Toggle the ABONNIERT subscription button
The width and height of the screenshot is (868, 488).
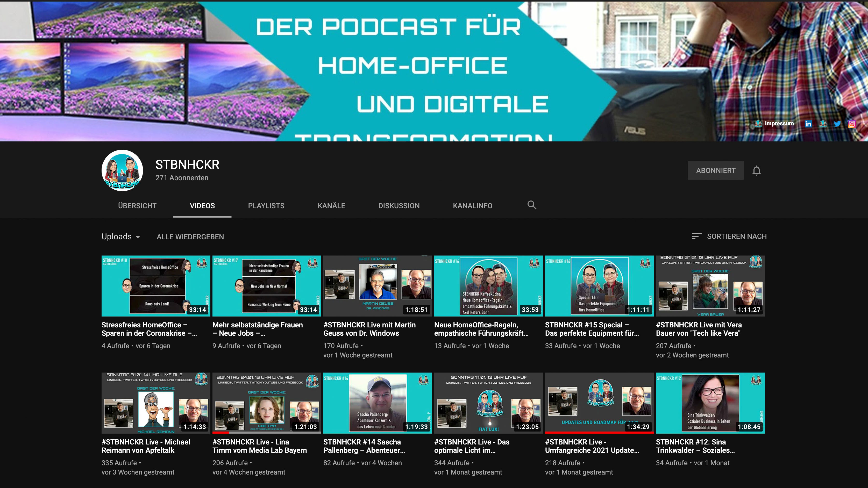pos(715,170)
